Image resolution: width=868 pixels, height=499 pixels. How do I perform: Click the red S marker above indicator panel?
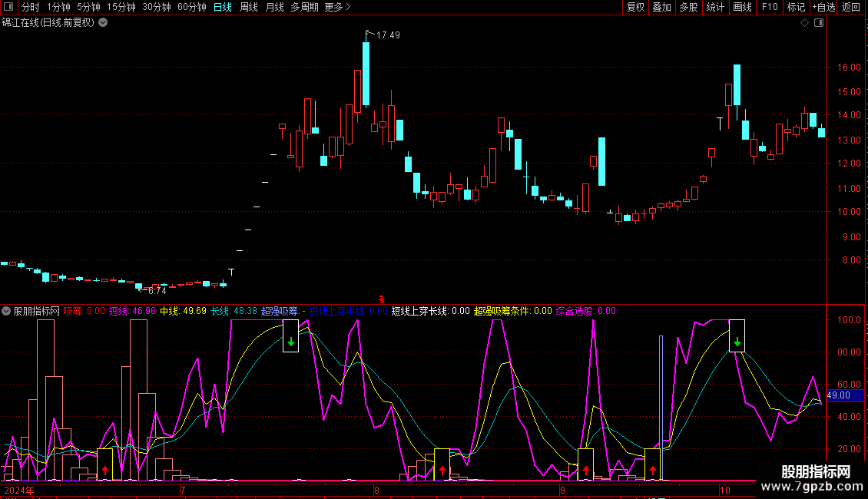(x=381, y=298)
